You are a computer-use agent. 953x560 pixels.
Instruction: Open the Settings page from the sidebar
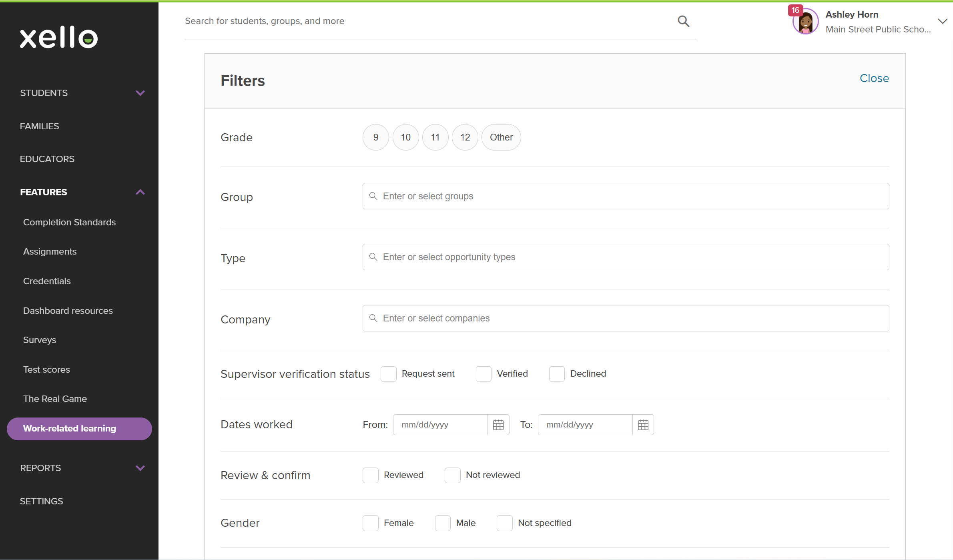(x=41, y=501)
